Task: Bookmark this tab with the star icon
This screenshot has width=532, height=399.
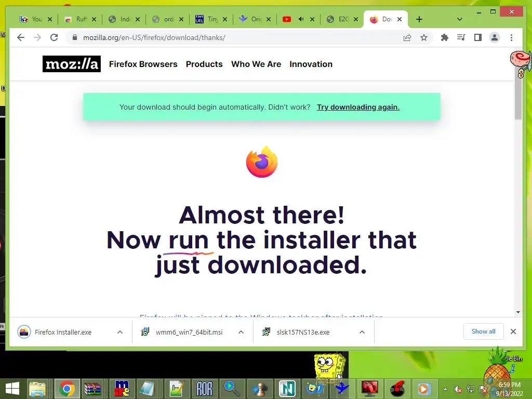Action: tap(424, 37)
